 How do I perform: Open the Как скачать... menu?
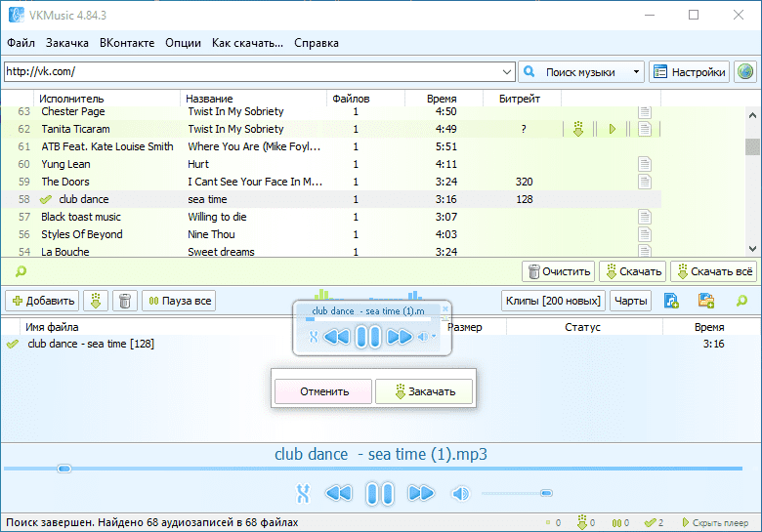click(x=247, y=43)
